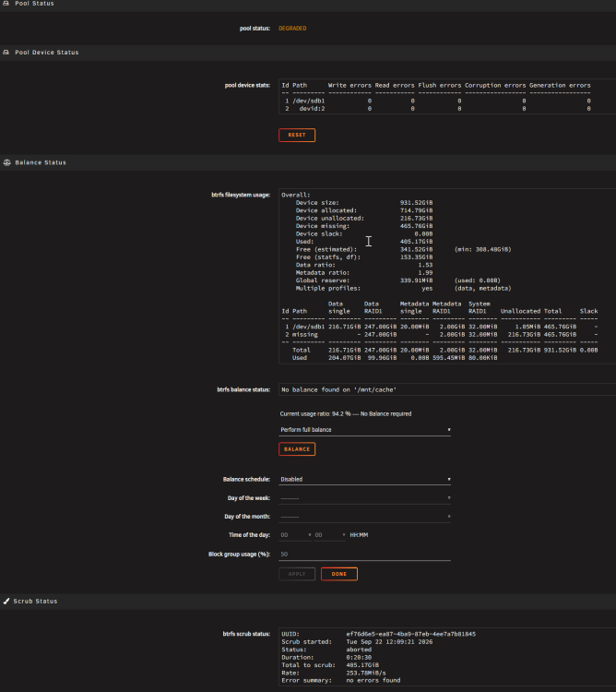Click the Balance Status section title
This screenshot has height=692, width=616.
tap(41, 162)
